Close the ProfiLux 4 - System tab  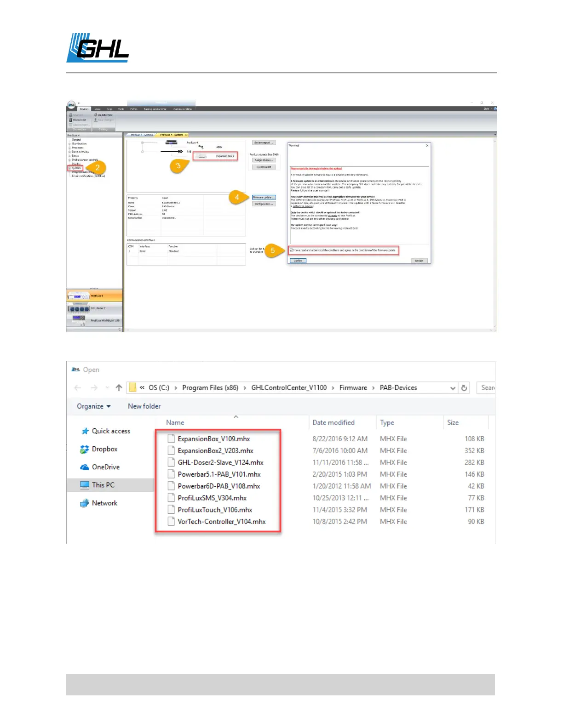click(186, 135)
